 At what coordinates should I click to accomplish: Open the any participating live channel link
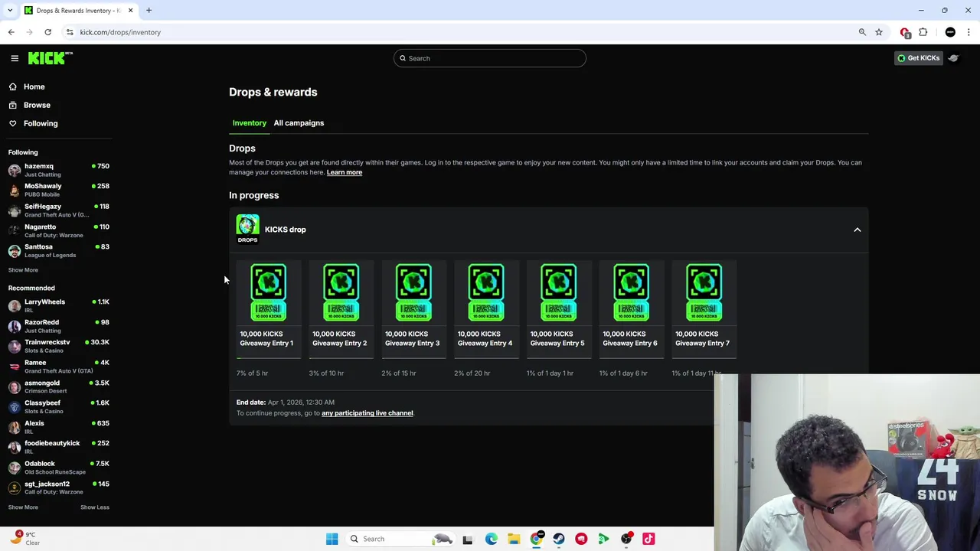[367, 413]
